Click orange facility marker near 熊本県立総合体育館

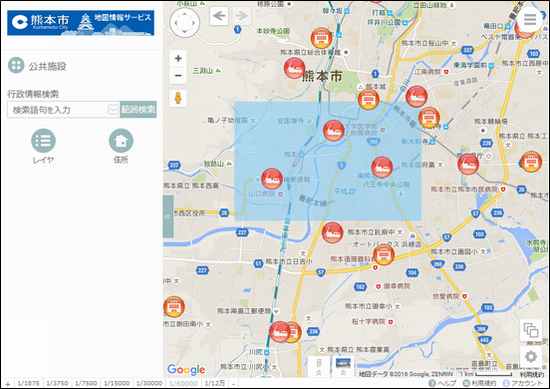pyautogui.click(x=321, y=38)
